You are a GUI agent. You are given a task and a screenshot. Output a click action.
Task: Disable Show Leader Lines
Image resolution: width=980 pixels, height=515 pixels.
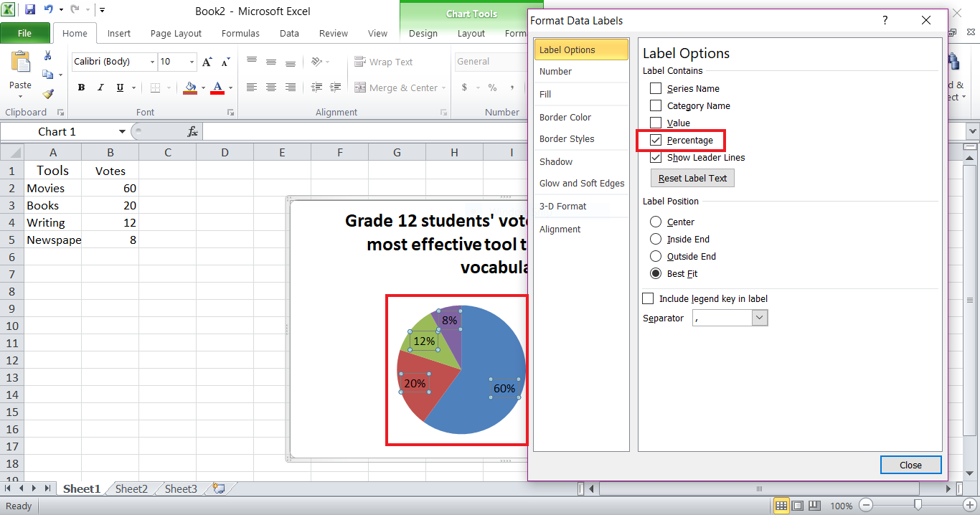coord(654,157)
